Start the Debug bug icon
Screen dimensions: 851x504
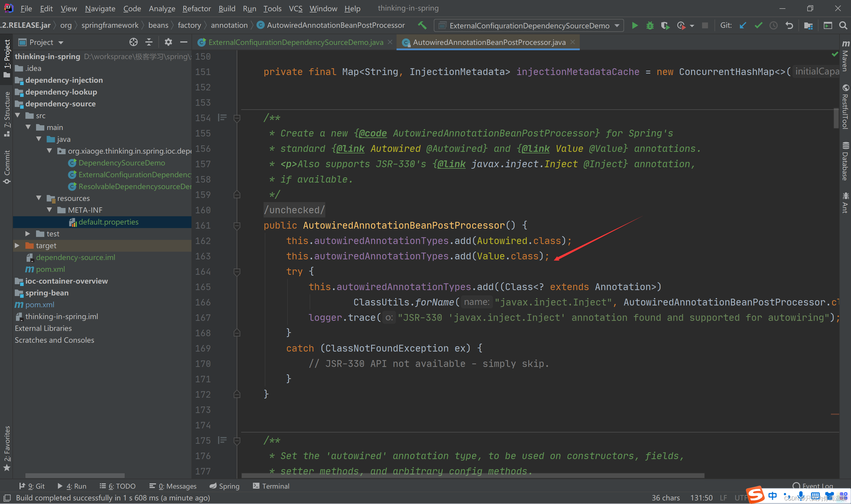(649, 25)
